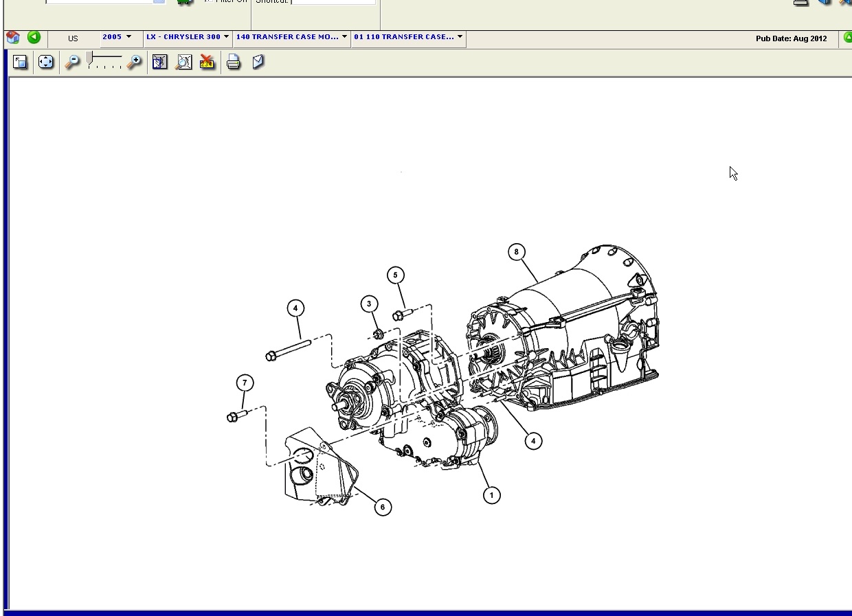The image size is (852, 616).
Task: Toggle callout numbers off icon
Action: point(207,62)
